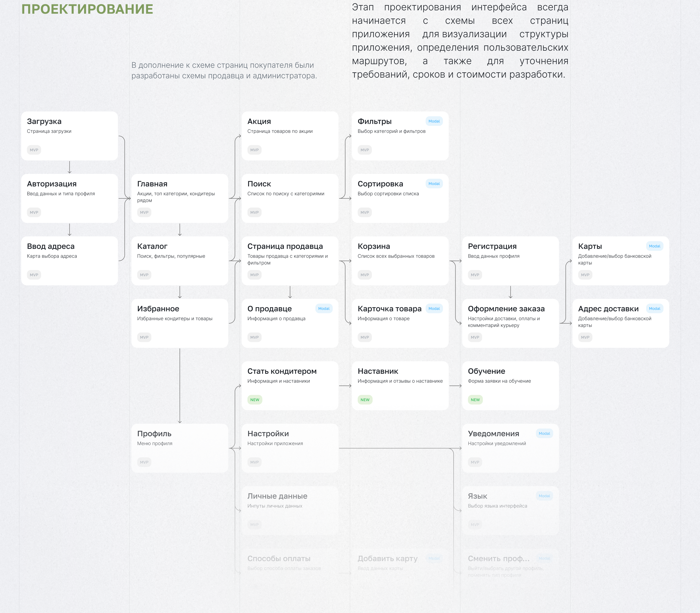
Task: Open the Главная card
Action: click(179, 198)
